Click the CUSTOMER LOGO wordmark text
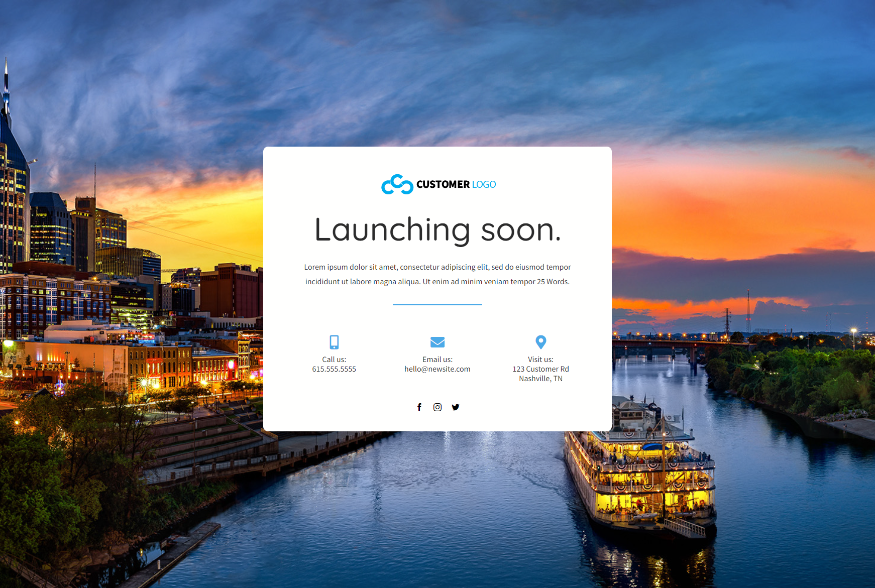This screenshot has height=588, width=875. click(456, 185)
